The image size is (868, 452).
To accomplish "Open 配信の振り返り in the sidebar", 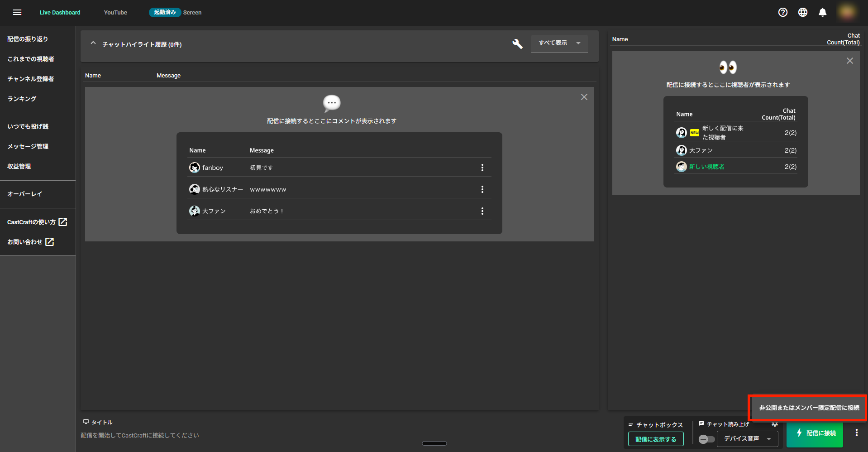I will pyautogui.click(x=28, y=39).
